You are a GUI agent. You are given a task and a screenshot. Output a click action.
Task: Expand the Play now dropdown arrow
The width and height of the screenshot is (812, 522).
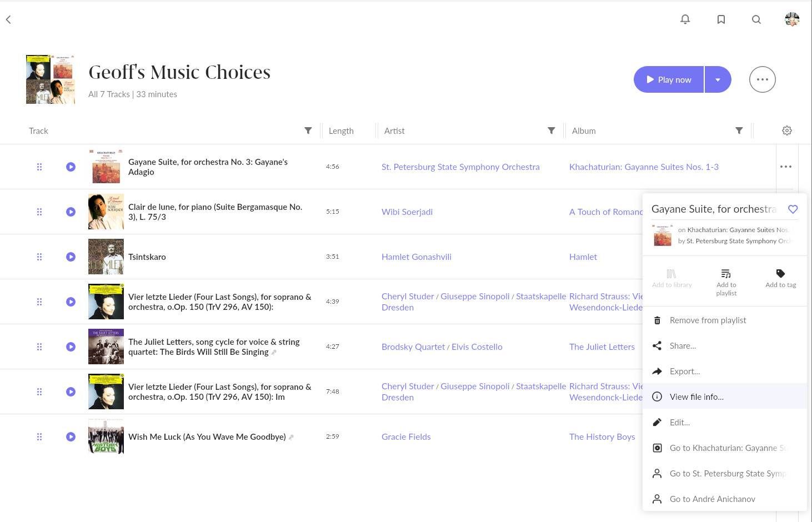click(x=718, y=79)
